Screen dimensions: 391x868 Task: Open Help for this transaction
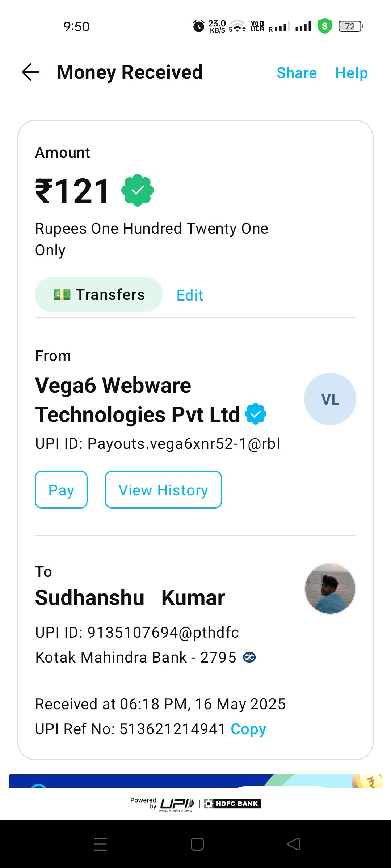click(352, 73)
